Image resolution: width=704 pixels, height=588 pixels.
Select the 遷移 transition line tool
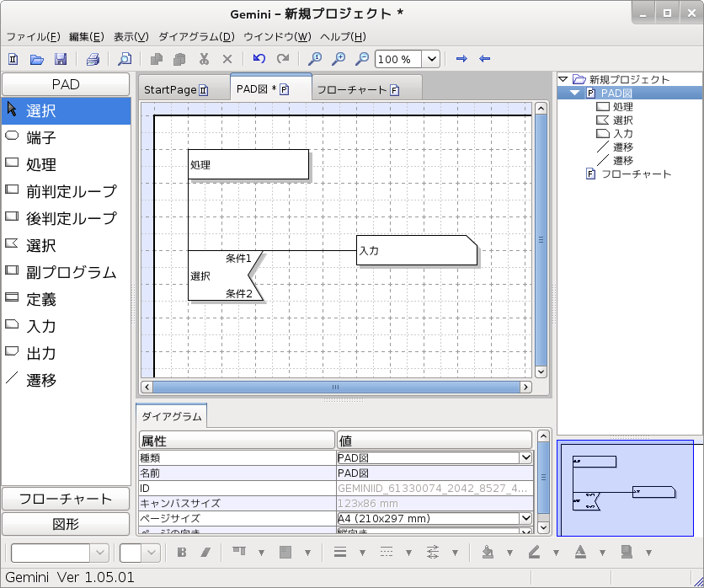(66, 380)
